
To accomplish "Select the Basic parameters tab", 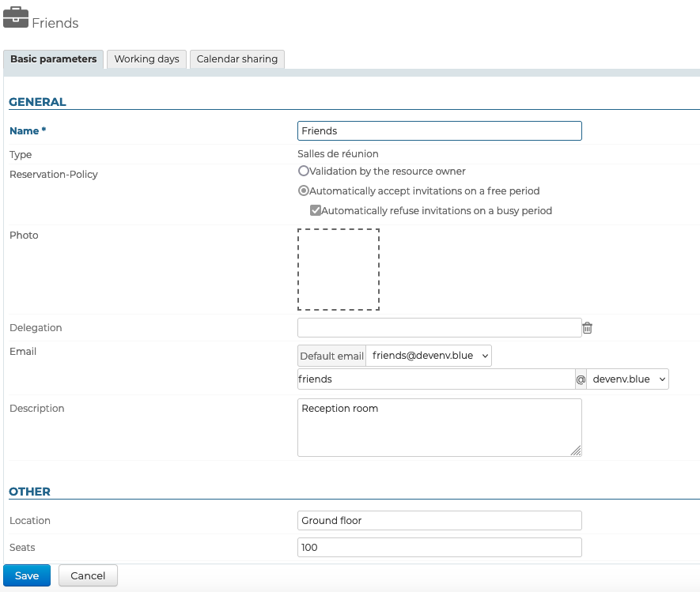I will [54, 59].
